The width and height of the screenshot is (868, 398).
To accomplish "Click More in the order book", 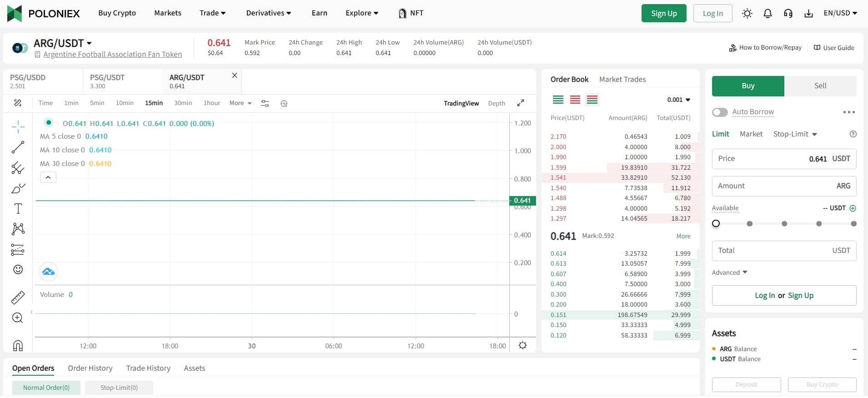I will 683,237.
